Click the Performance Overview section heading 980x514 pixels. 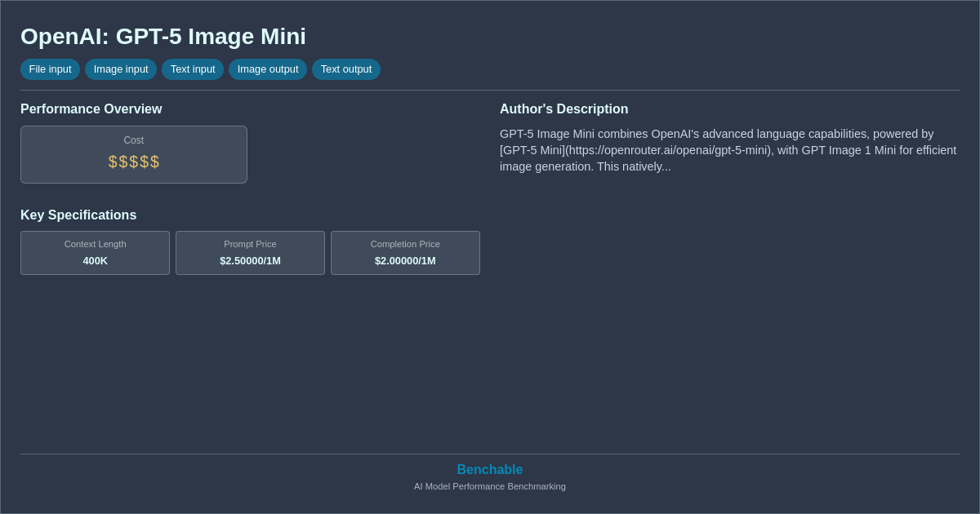coord(91,109)
